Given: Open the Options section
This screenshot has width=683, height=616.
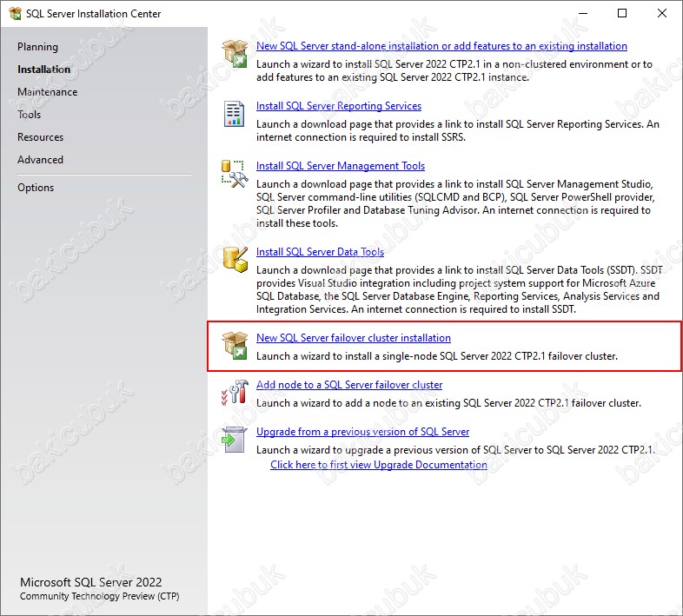Looking at the screenshot, I should (x=36, y=188).
